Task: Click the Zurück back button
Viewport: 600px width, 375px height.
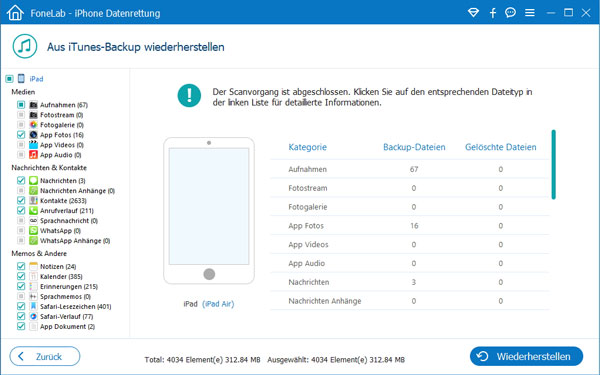Action: tap(45, 356)
